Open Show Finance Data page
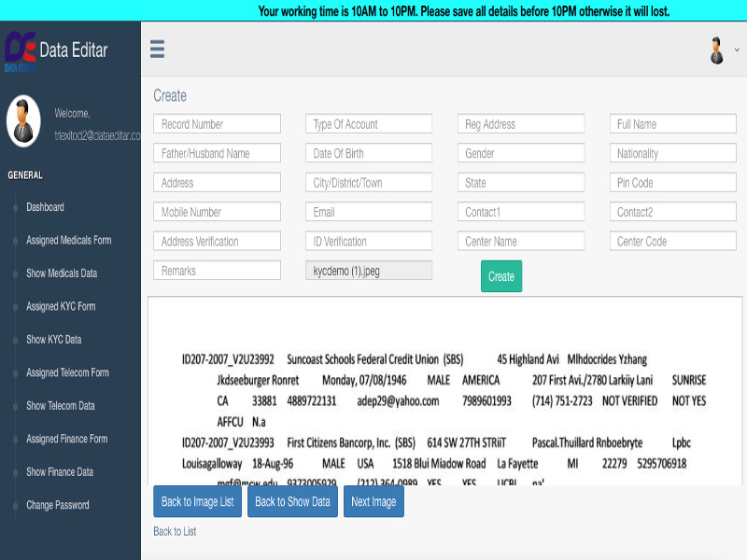 coord(60,472)
